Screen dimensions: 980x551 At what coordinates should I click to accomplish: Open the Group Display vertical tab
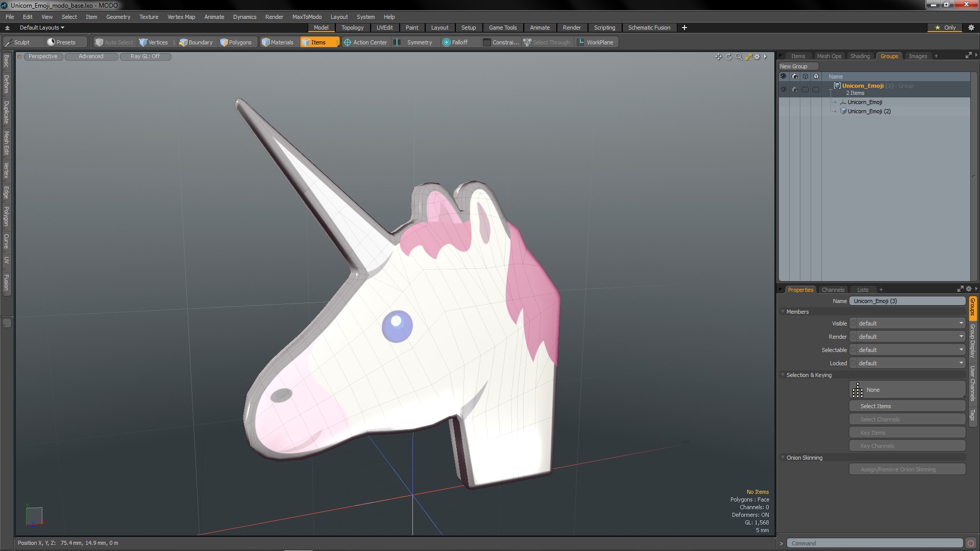coord(972,341)
